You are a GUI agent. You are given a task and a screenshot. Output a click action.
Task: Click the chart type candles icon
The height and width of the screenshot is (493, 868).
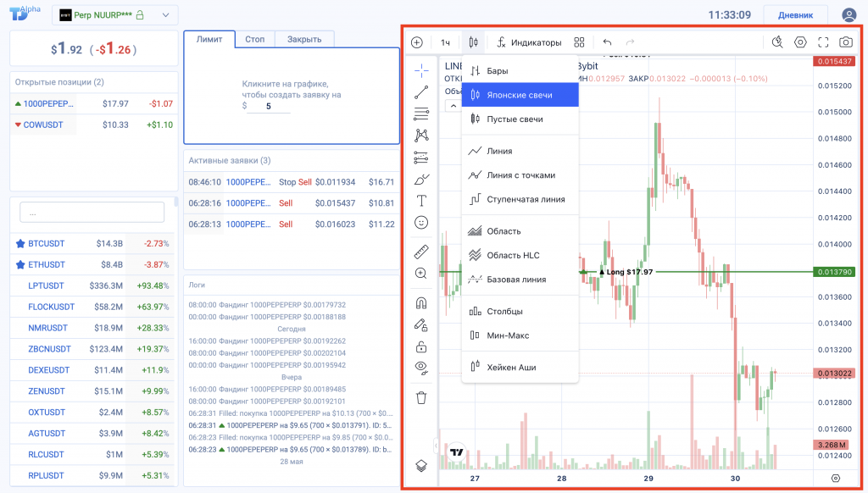point(473,42)
